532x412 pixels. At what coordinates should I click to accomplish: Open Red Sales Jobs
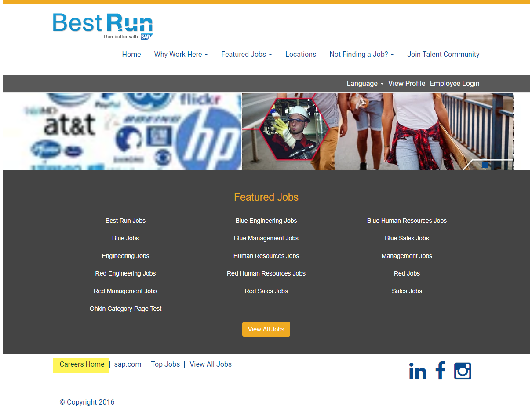[266, 291]
